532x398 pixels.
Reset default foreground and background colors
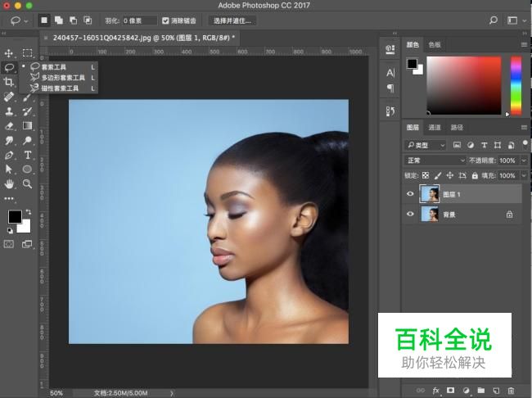point(10,231)
